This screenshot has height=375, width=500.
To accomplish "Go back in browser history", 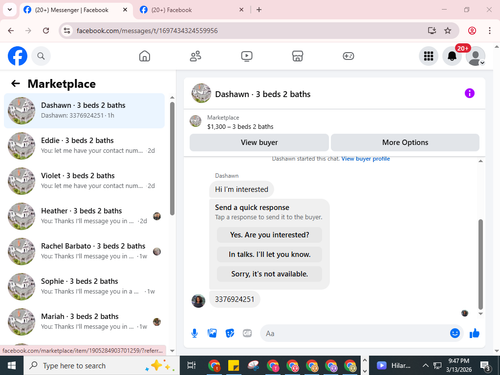I will 11,31.
